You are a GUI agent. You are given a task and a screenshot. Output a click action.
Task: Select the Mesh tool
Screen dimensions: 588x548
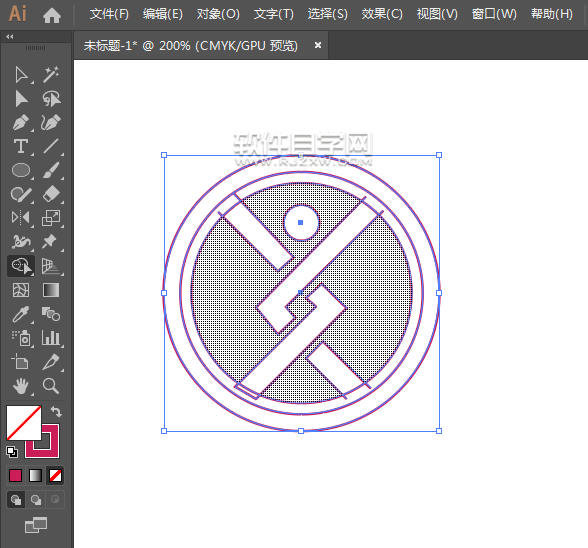(x=21, y=290)
